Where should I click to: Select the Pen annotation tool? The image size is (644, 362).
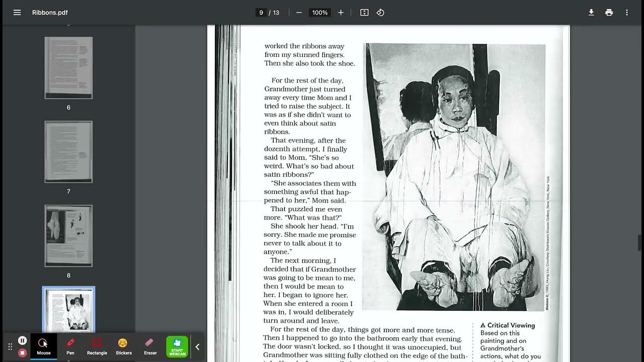point(70,346)
